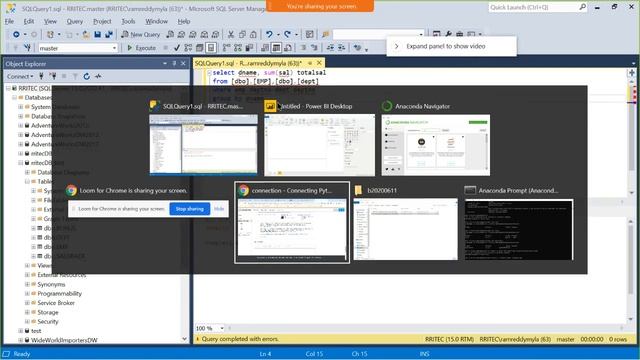640x360 pixels.
Task: Click the Paste clipboard icon
Action: (253, 35)
